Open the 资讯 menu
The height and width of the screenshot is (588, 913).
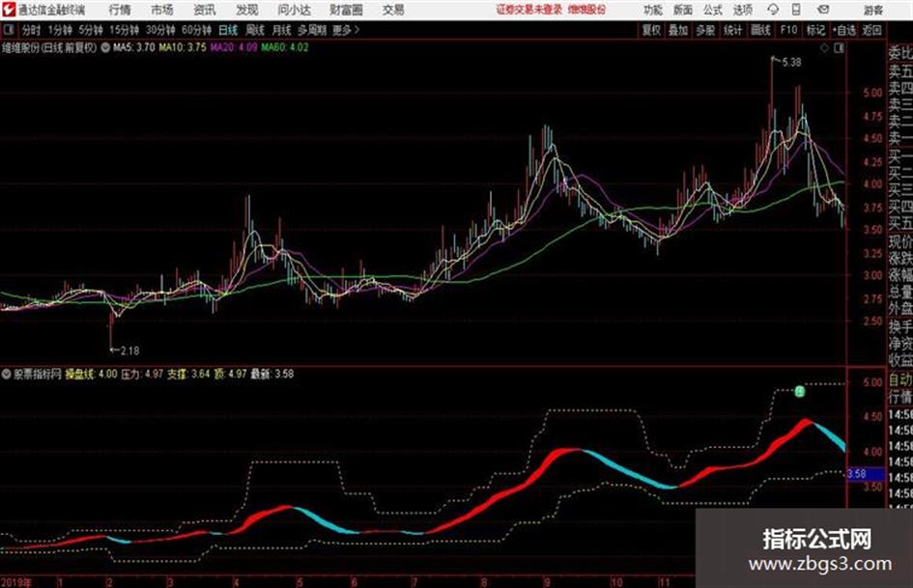[x=205, y=10]
